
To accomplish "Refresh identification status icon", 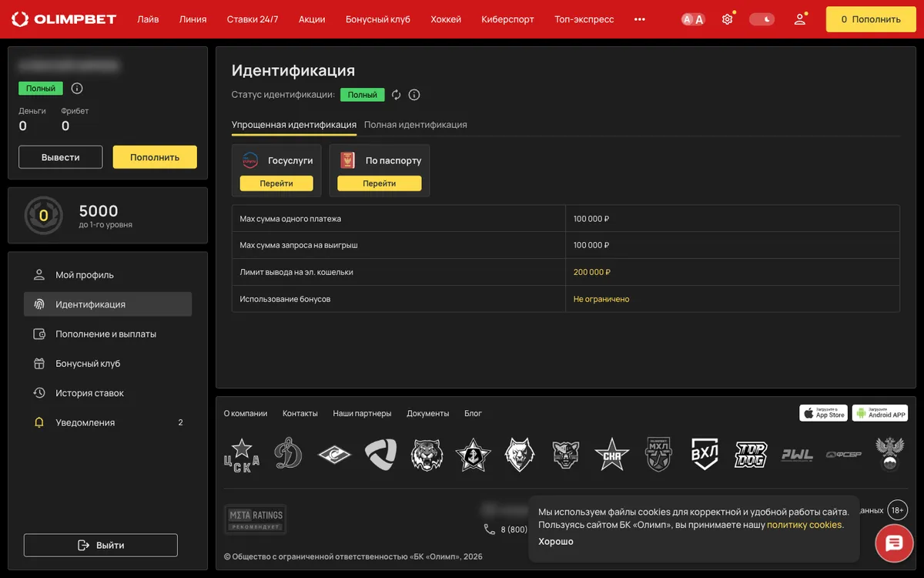I will tap(397, 95).
